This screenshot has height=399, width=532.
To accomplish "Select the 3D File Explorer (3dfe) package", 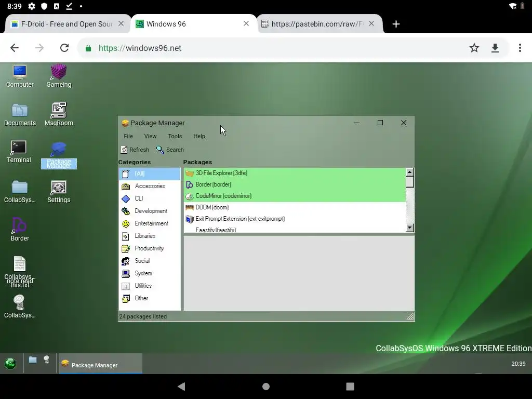I will [295, 173].
